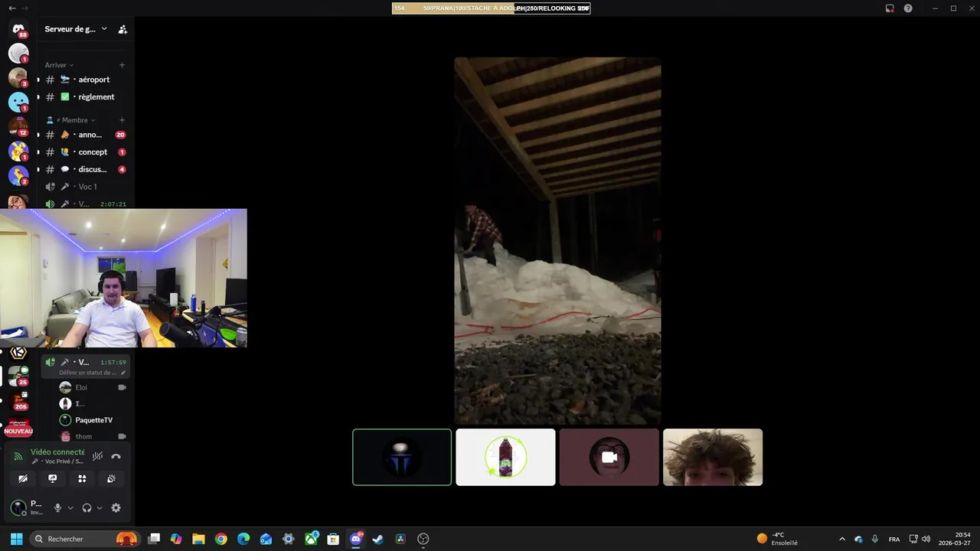Open server icon with badge 25
The height and width of the screenshot is (551, 980).
(18, 376)
